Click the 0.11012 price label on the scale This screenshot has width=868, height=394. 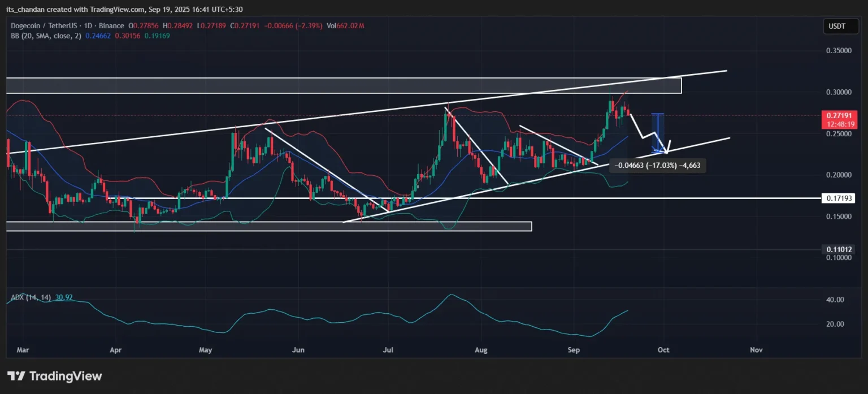click(x=840, y=249)
